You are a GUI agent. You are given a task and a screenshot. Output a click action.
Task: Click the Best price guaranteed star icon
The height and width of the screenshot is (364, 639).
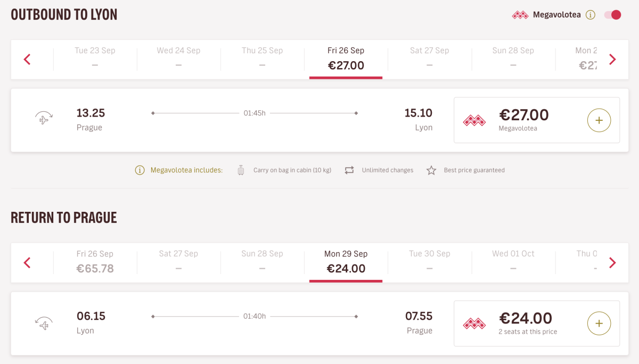pos(431,170)
